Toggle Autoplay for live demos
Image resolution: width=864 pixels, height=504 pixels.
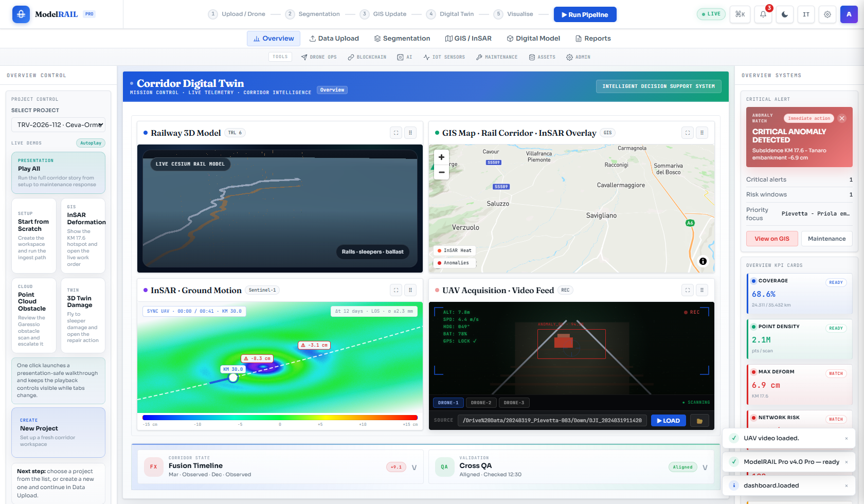point(91,143)
